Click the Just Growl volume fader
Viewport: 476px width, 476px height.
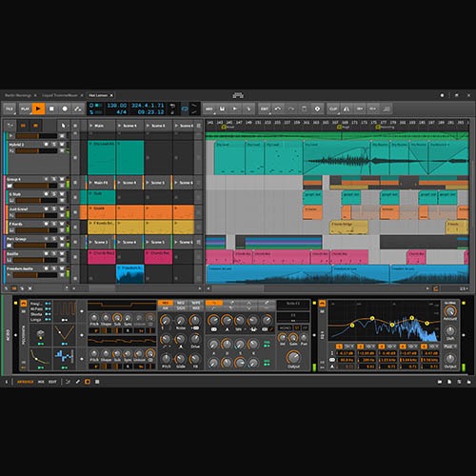pyautogui.click(x=36, y=215)
